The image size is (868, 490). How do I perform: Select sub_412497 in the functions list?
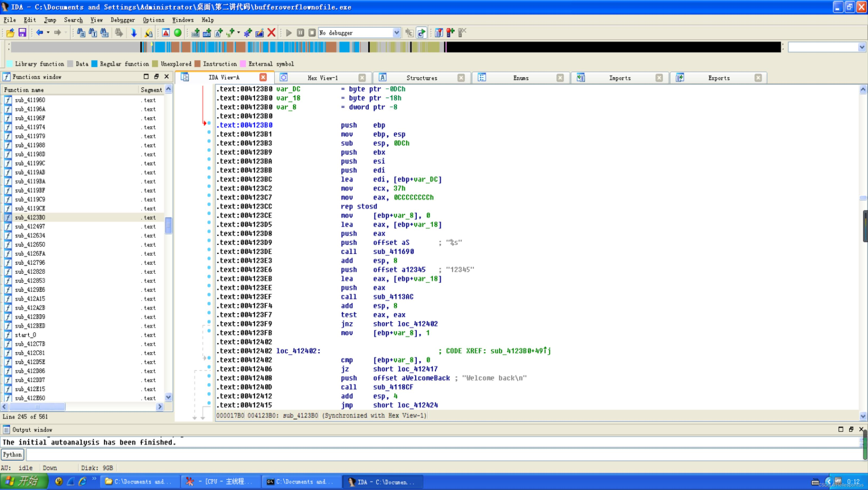(x=30, y=227)
